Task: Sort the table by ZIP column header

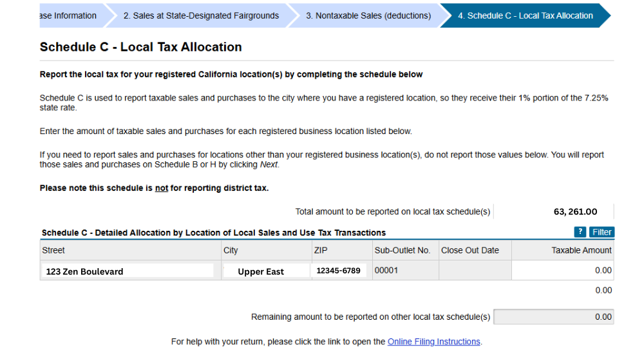Action: tap(321, 250)
